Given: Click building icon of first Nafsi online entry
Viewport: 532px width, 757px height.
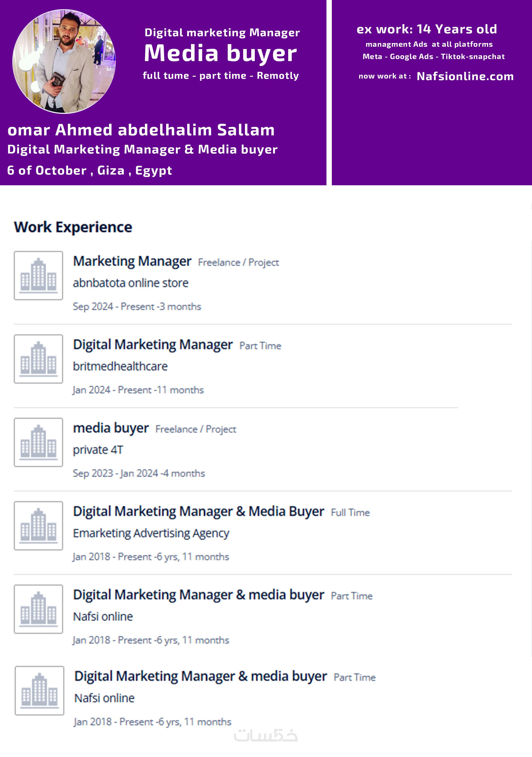Looking at the screenshot, I should pyautogui.click(x=38, y=609).
